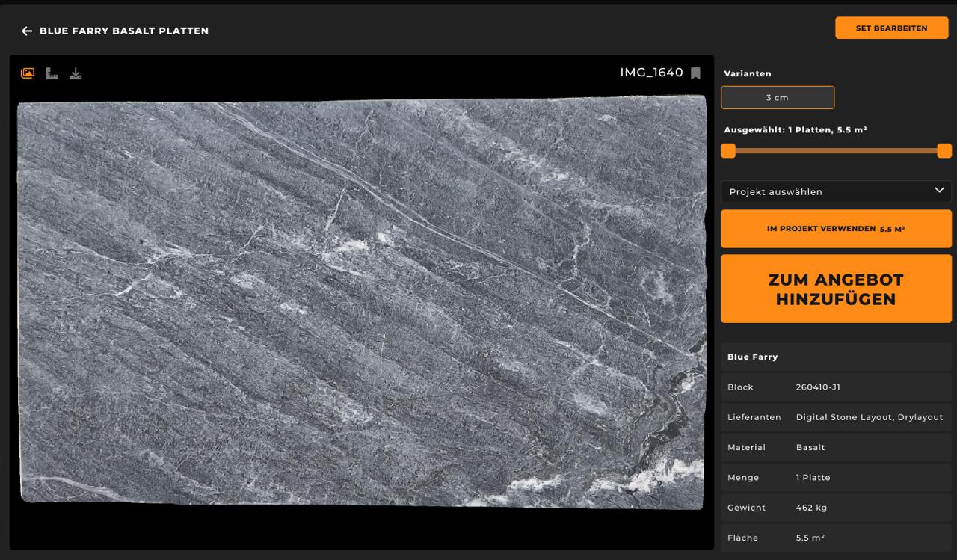Click the Fläche 5.5 m² row
The height and width of the screenshot is (560, 957).
click(x=835, y=538)
